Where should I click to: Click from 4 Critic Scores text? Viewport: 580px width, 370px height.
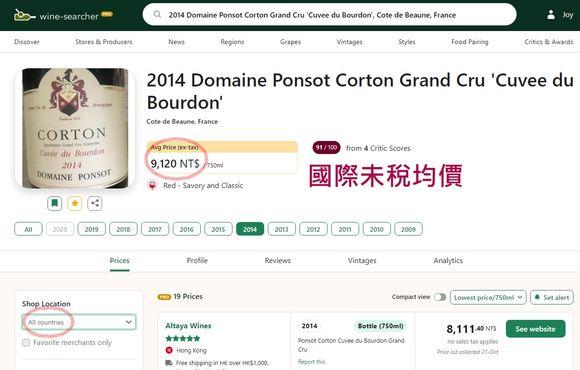point(378,148)
